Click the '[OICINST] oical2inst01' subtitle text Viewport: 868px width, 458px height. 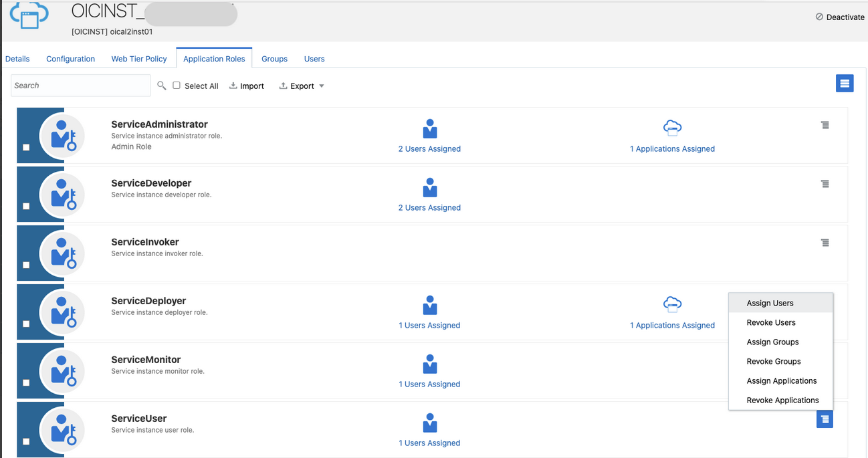tap(112, 31)
